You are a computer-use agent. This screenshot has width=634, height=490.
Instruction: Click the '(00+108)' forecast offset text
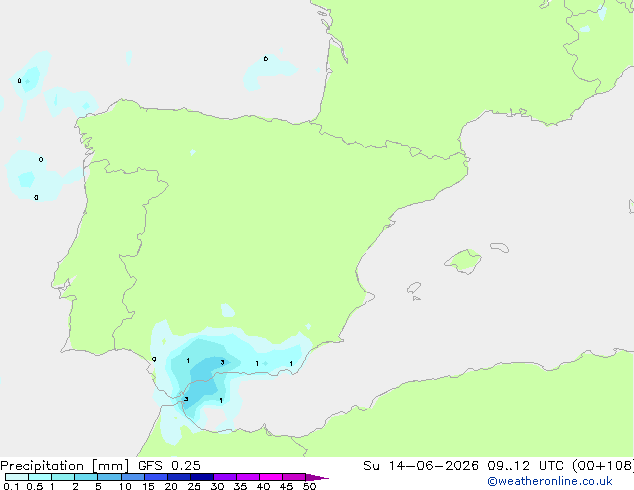(603, 466)
